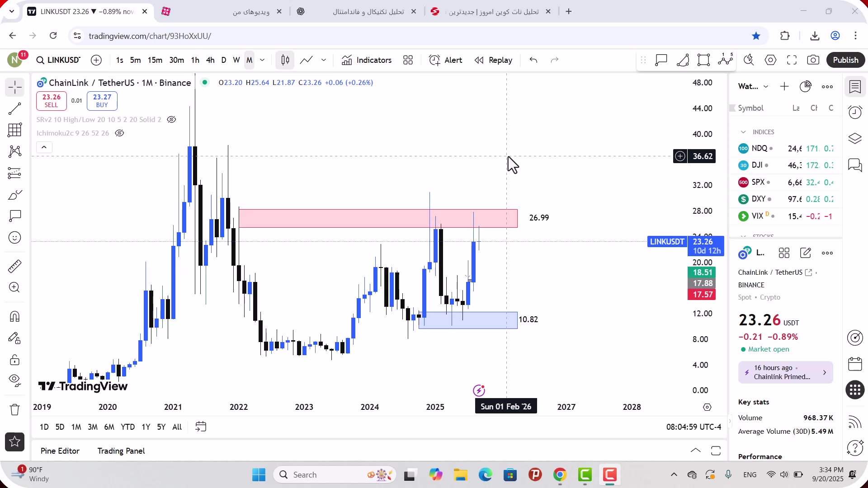Open the Windows Start menu
868x488 pixels.
pyautogui.click(x=259, y=475)
